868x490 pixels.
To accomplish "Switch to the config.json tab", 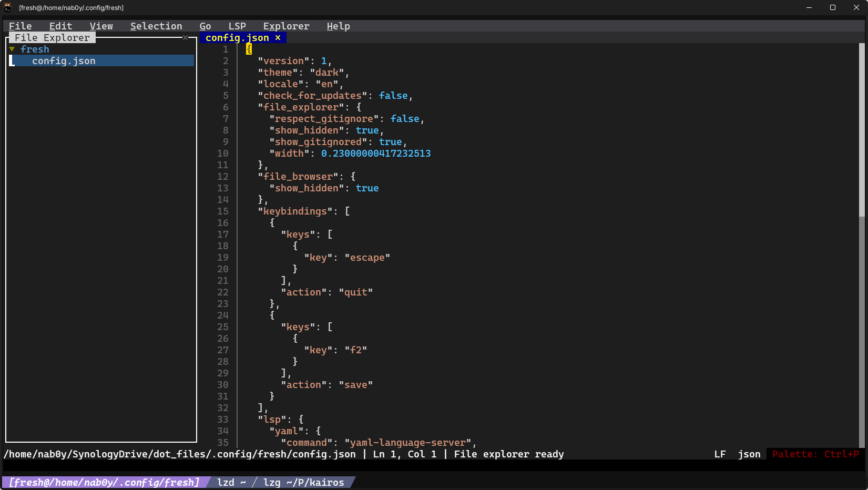I will pyautogui.click(x=237, y=38).
